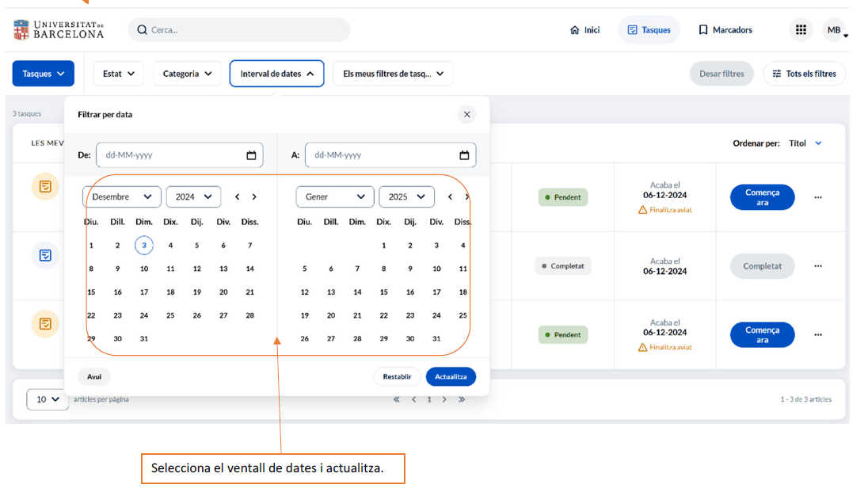Expand the Desembre month dropdown

(x=122, y=197)
